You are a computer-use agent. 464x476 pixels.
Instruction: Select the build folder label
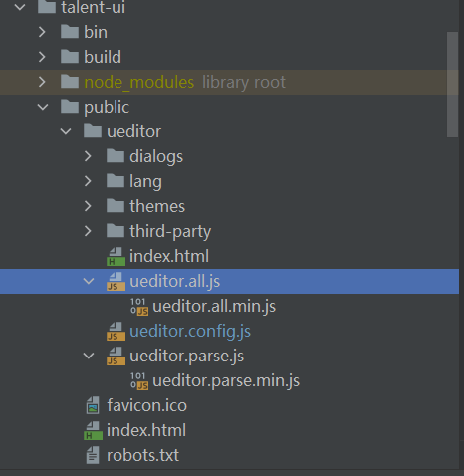tap(103, 57)
